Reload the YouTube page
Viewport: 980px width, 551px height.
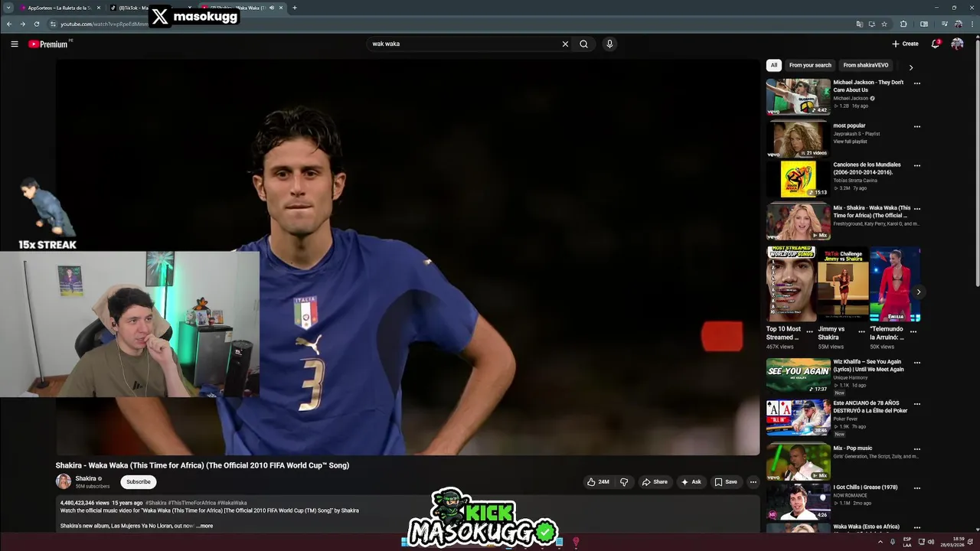pyautogui.click(x=36, y=24)
